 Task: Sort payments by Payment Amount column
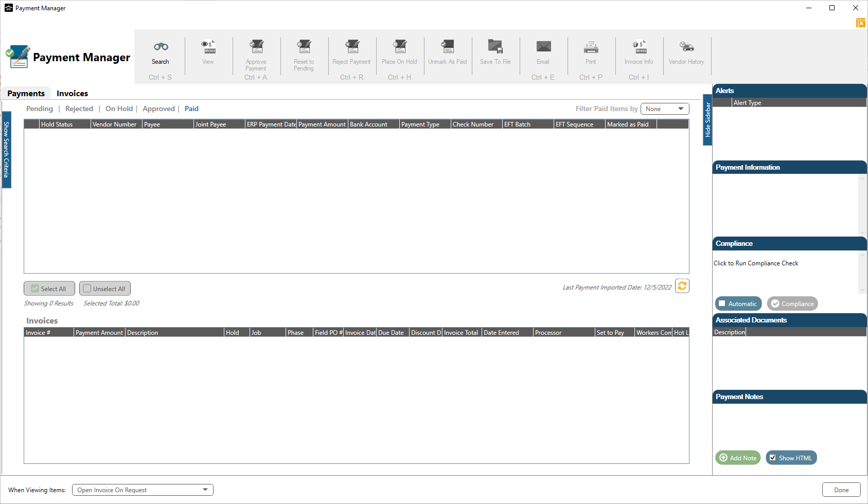click(323, 124)
